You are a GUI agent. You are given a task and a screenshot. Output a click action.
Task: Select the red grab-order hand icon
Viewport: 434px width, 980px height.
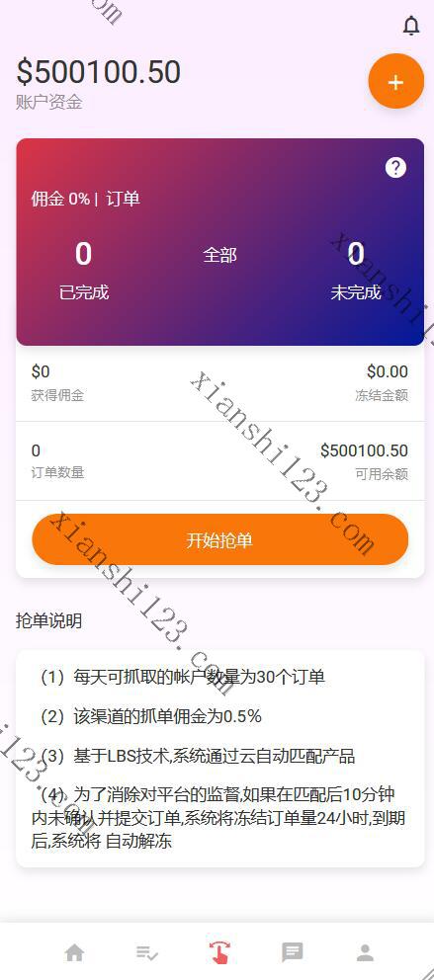click(219, 952)
